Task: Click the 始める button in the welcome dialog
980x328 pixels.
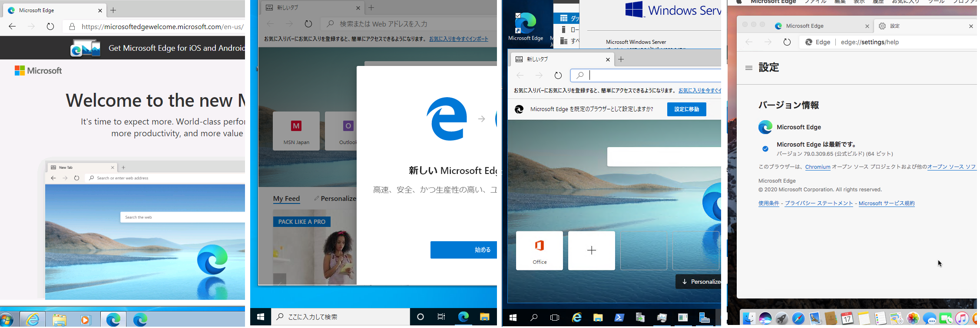Action: [464, 250]
